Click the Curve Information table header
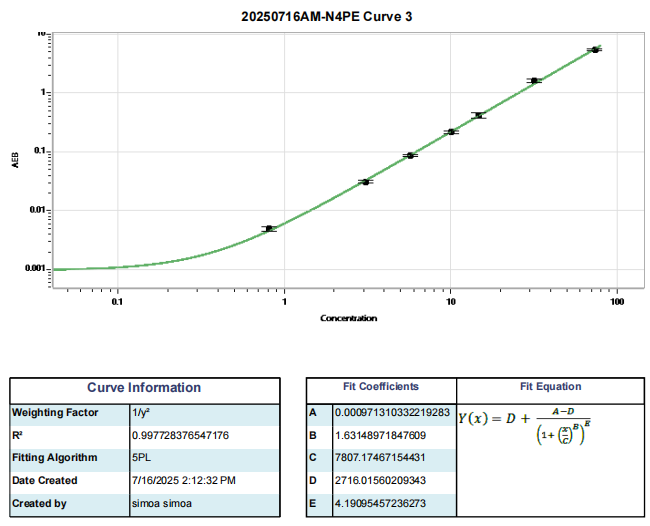The image size is (650, 526). point(144,388)
